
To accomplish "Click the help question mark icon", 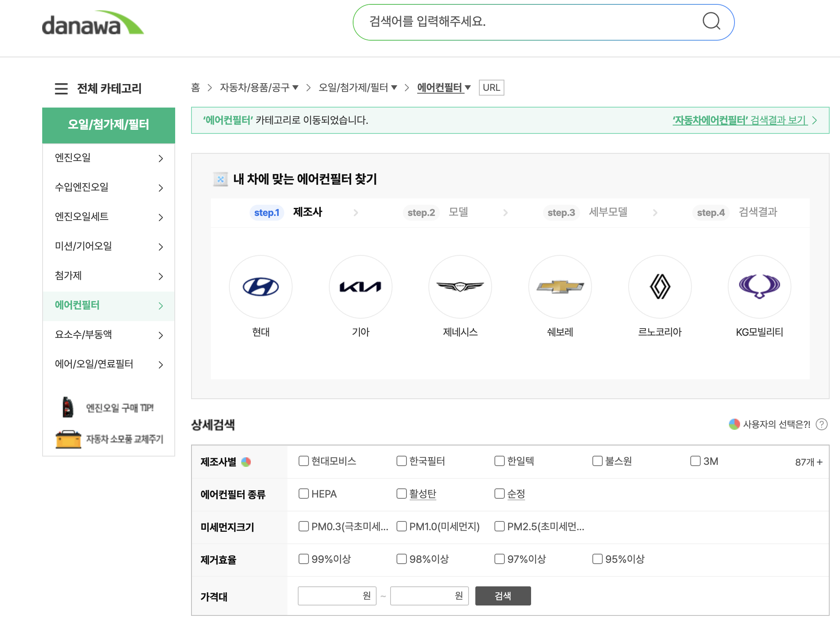I will point(821,424).
